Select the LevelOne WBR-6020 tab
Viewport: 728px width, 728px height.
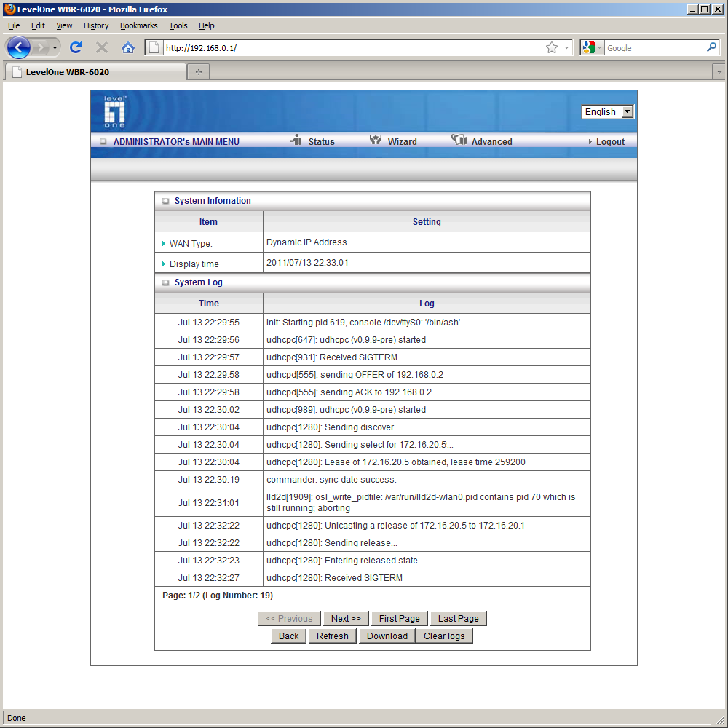tap(95, 72)
